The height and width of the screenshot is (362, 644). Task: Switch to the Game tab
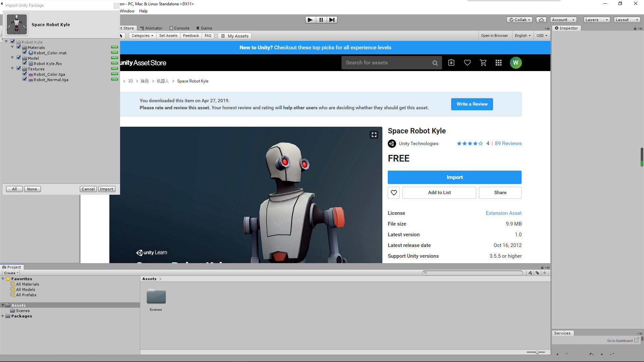point(204,28)
